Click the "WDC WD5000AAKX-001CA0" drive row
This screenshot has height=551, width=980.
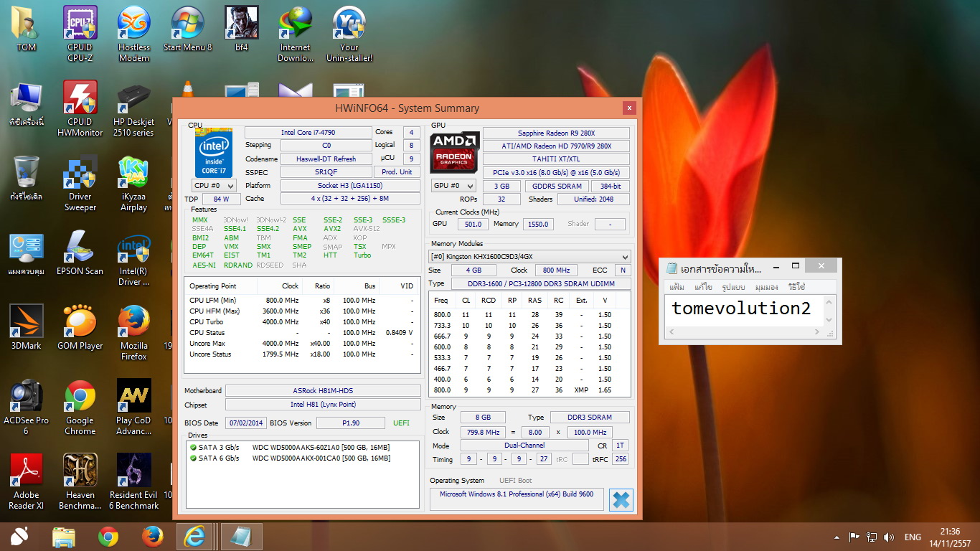304,458
